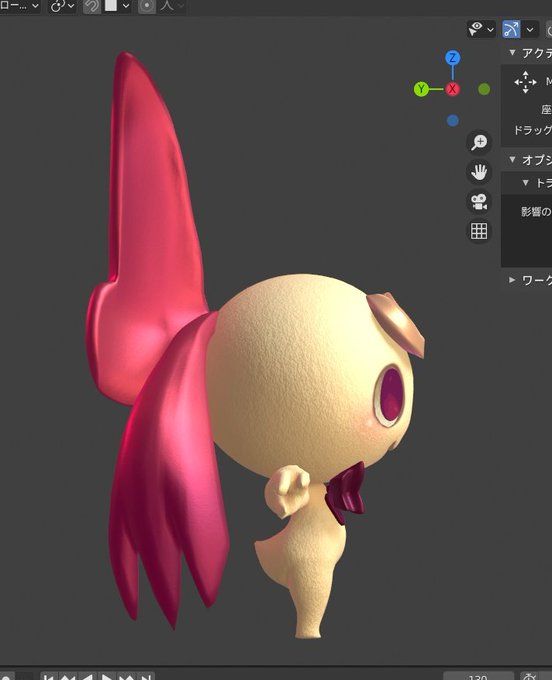Open the proportional falloff curve dropdown
The height and width of the screenshot is (680, 552).
point(172,6)
